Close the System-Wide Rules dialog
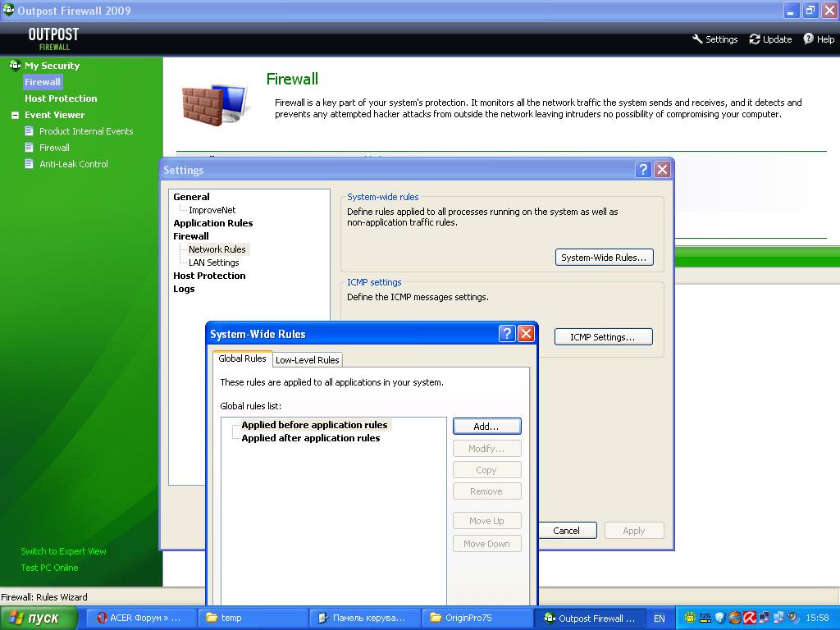This screenshot has width=840, height=630. tap(526, 334)
